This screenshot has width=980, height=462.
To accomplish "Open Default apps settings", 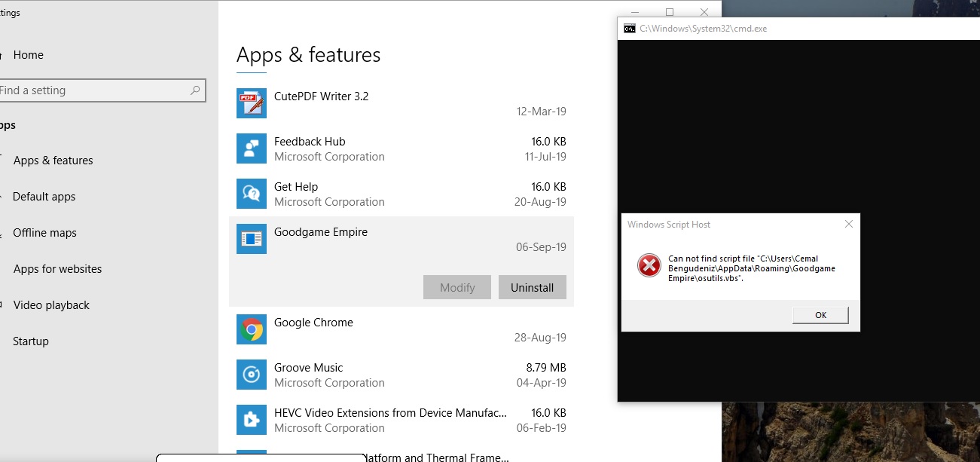I will 44,197.
